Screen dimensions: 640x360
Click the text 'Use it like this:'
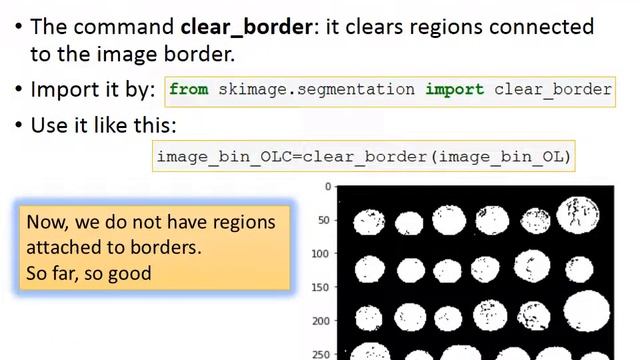pos(103,125)
